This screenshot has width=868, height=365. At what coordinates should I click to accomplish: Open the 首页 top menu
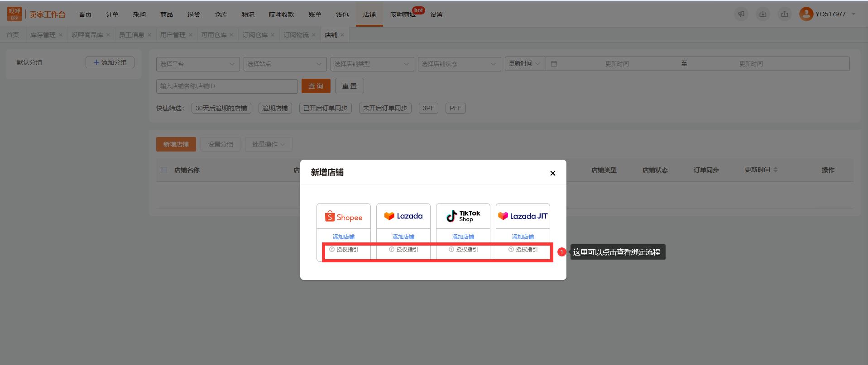(85, 14)
